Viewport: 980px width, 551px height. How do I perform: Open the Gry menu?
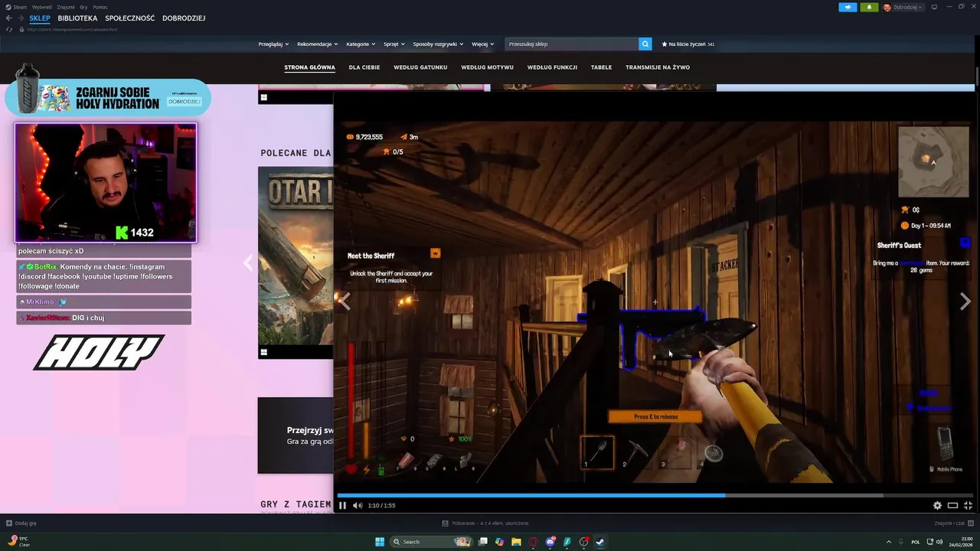pyautogui.click(x=83, y=7)
